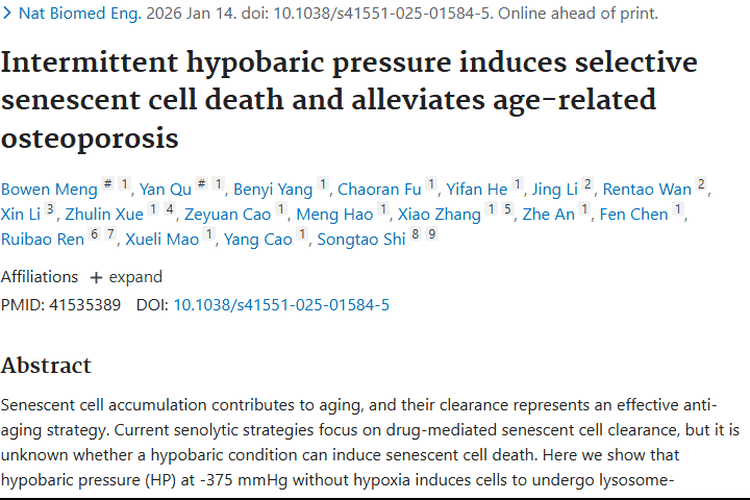Open author Bowen Meng's link

pyautogui.click(x=49, y=189)
